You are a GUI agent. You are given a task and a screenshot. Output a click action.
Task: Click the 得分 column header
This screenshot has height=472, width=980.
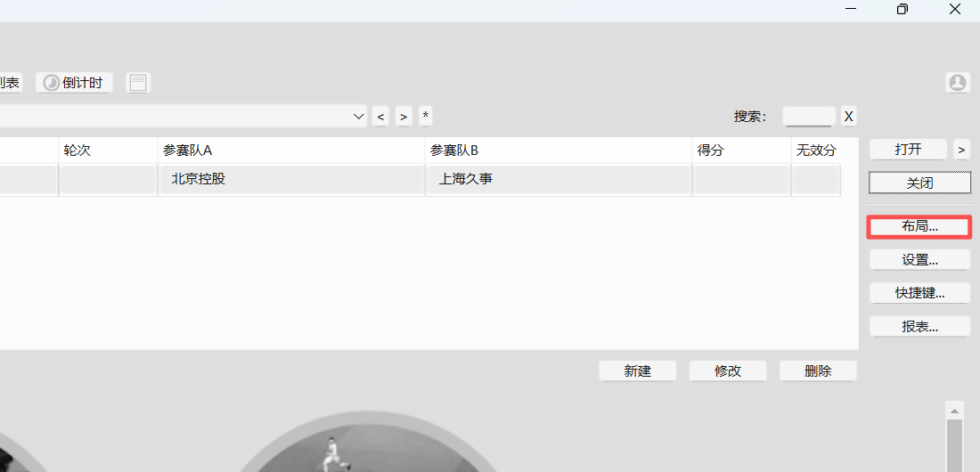point(742,150)
